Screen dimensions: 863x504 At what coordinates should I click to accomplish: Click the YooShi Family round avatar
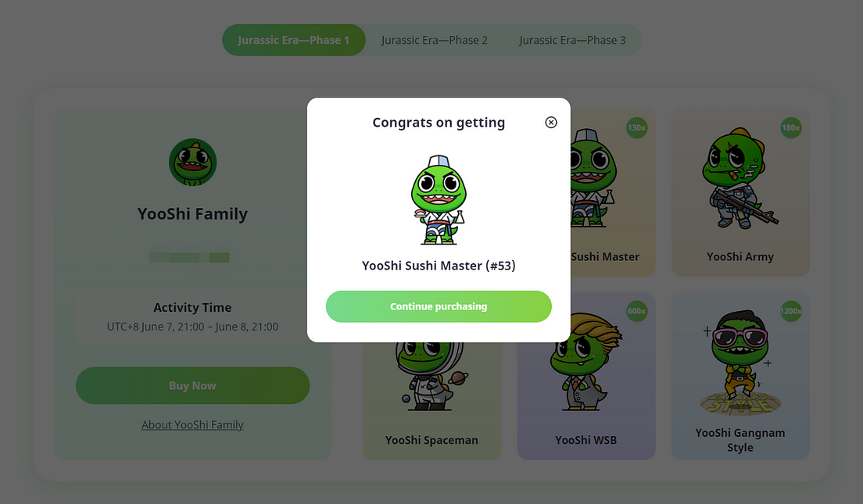coord(192,163)
